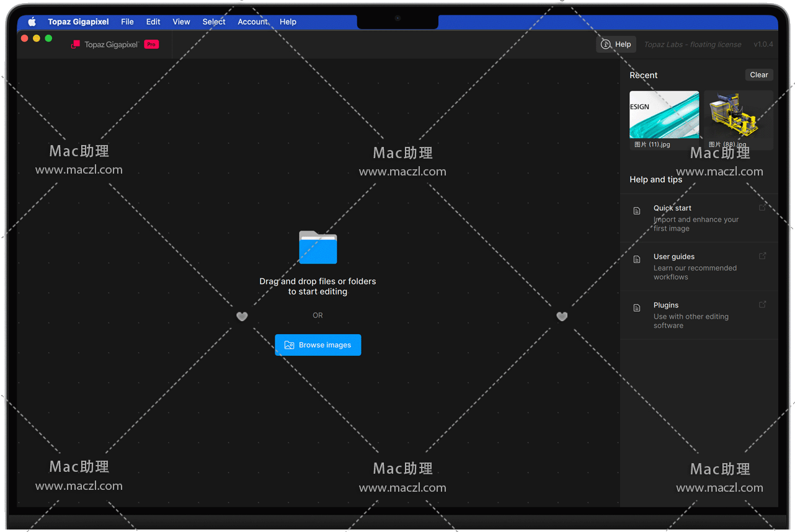Open the Apple menu

pyautogui.click(x=32, y=22)
